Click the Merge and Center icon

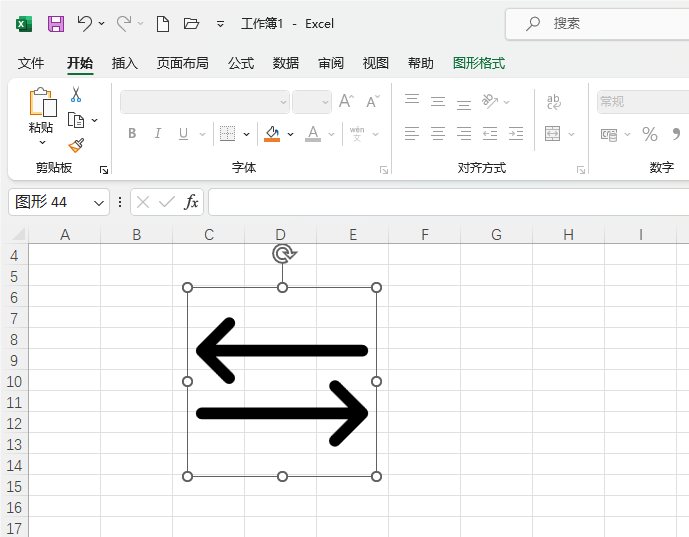(552, 134)
